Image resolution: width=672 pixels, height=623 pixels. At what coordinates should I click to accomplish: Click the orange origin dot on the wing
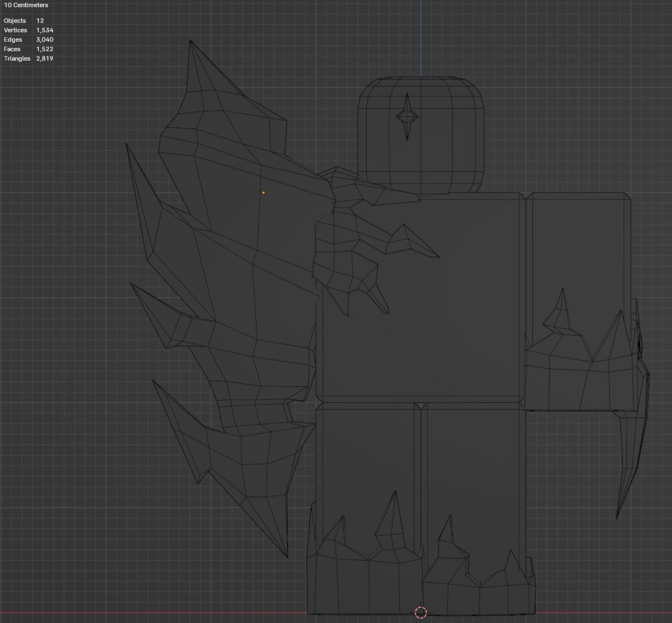263,193
